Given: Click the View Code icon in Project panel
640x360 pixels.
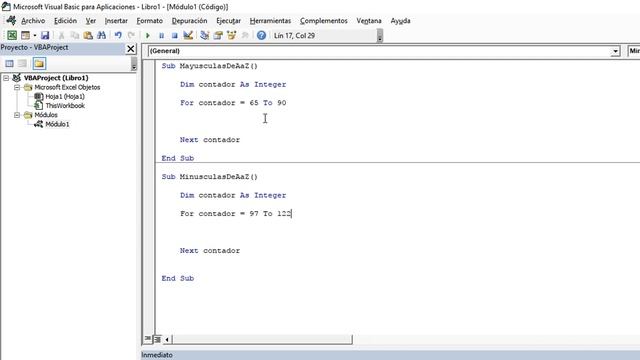Looking at the screenshot, I should pos(9,63).
